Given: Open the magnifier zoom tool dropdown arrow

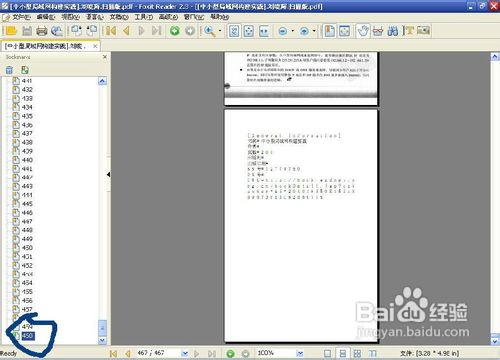Looking at the screenshot, I should pos(220,31).
